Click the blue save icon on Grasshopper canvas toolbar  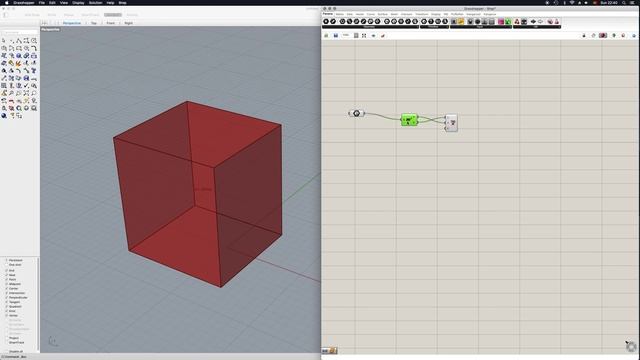click(336, 36)
